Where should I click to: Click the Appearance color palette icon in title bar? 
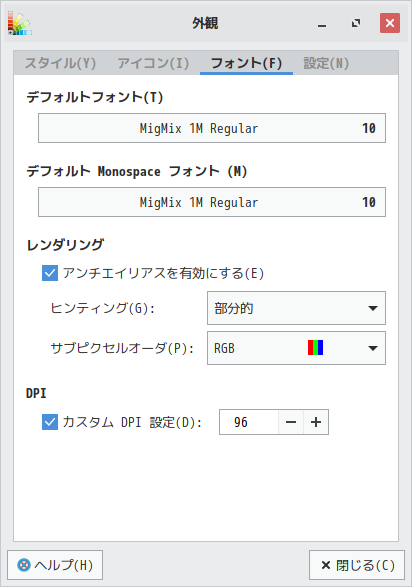[x=20, y=24]
